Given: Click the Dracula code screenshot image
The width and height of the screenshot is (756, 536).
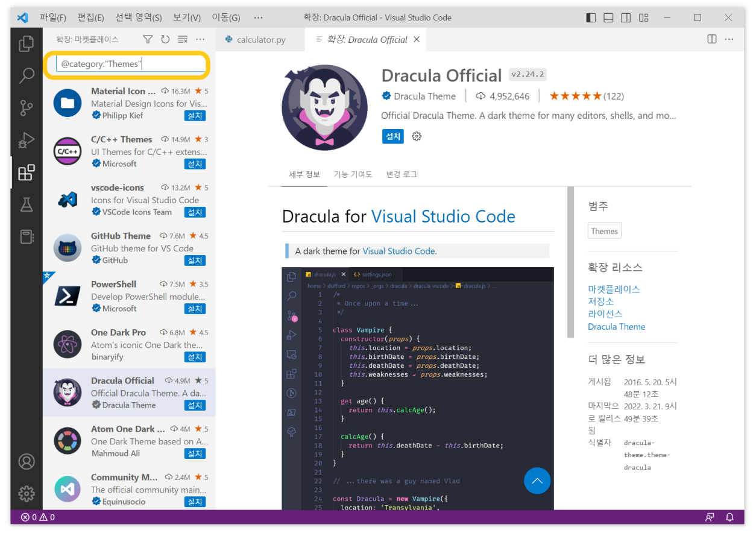Looking at the screenshot, I should [x=418, y=389].
